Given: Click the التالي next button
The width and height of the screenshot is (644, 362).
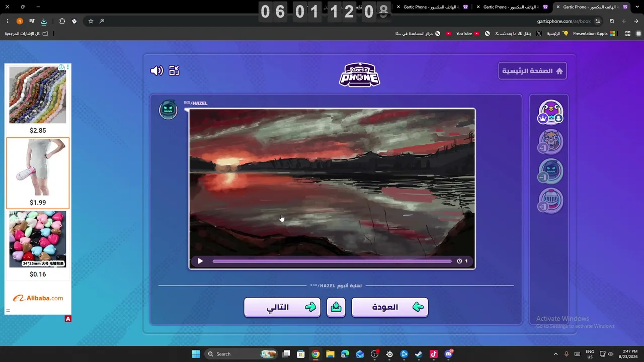Looking at the screenshot, I should tap(282, 307).
